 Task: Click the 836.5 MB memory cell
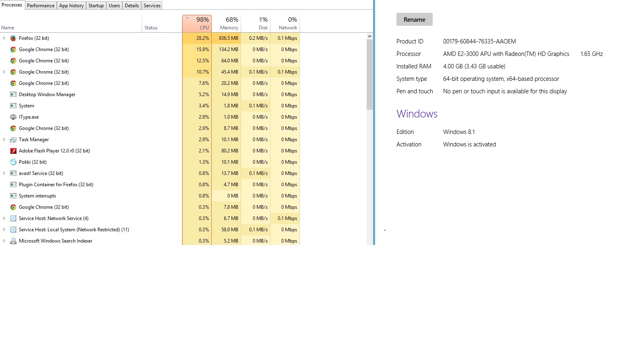pos(226,38)
